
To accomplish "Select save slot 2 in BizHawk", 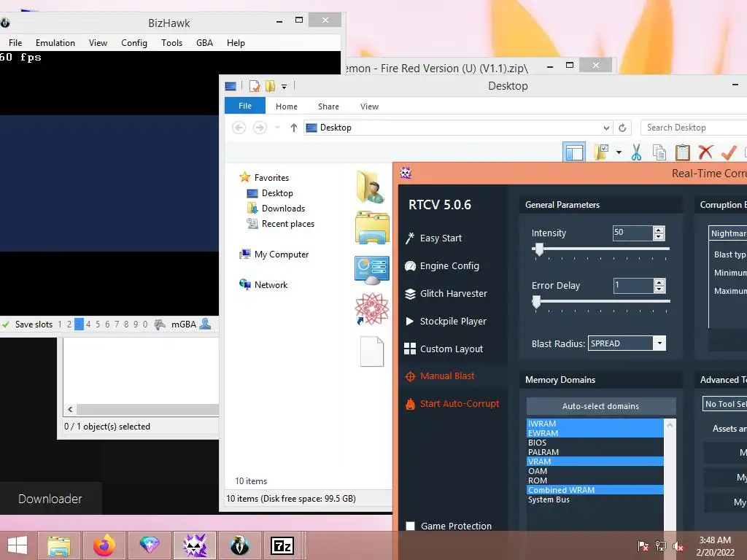I will [x=69, y=324].
